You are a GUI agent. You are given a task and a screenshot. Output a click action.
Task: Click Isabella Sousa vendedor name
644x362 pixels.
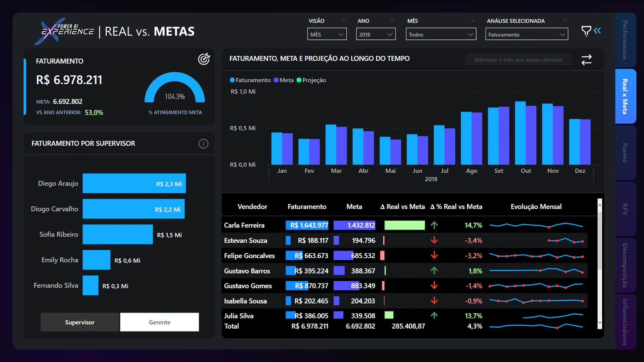246,301
